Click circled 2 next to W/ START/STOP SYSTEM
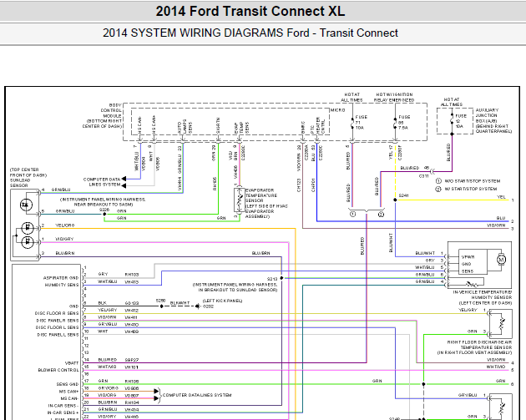This screenshot has width=526, height=420. [x=438, y=189]
